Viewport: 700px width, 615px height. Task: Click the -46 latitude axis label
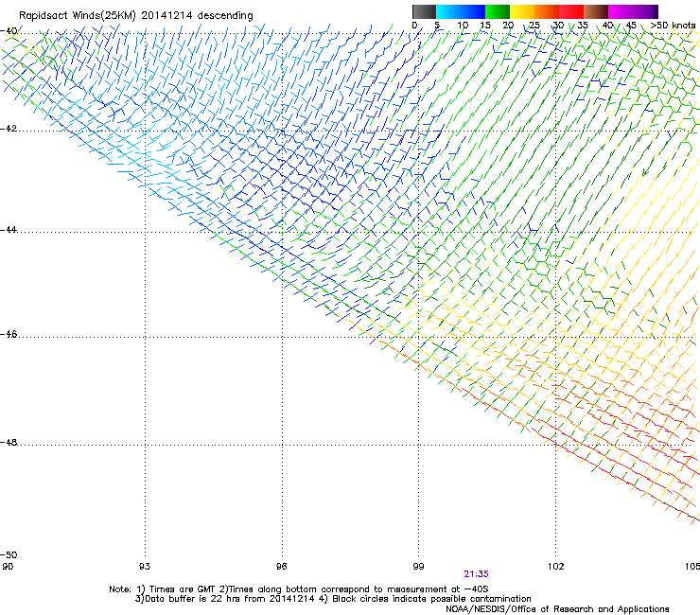coord(9,335)
